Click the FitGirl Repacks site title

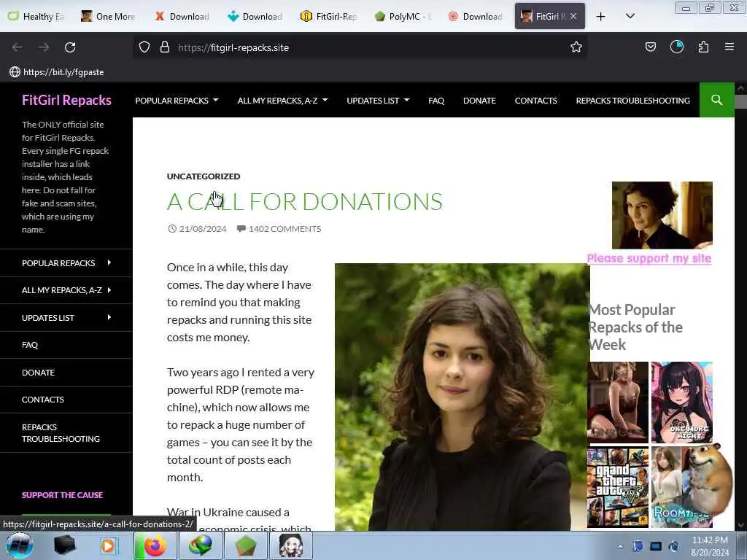[66, 100]
